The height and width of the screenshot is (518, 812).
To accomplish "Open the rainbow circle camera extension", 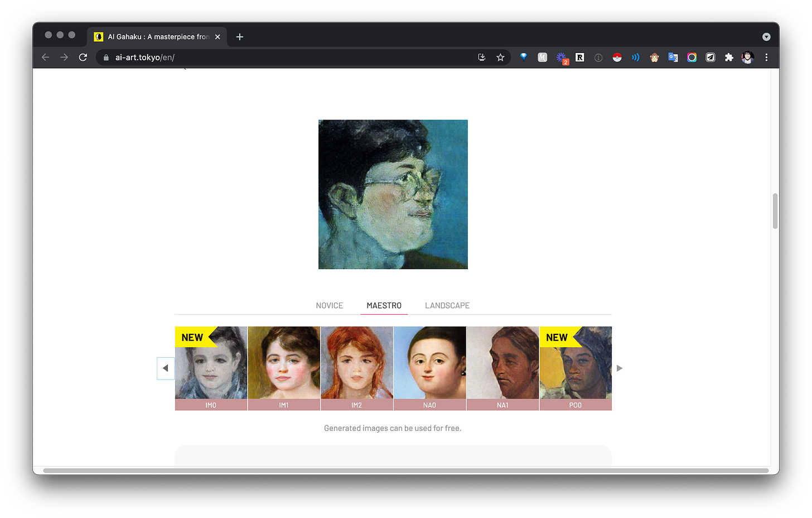I will click(692, 57).
